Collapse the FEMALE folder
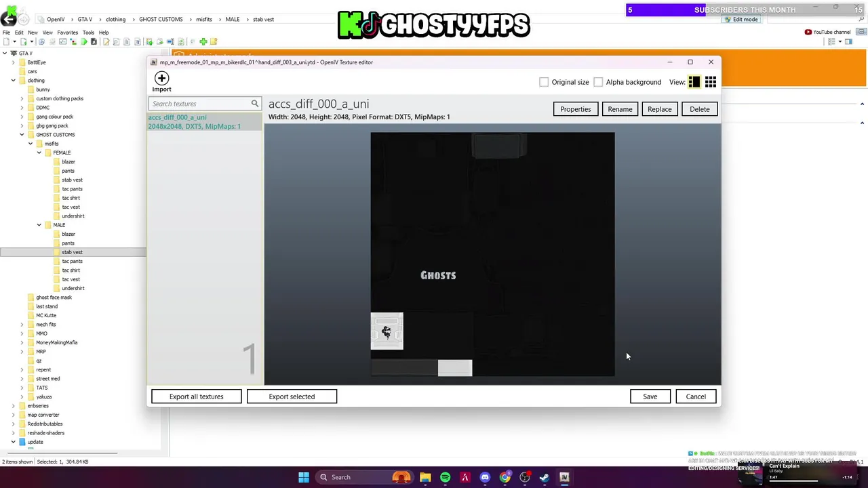 point(39,152)
